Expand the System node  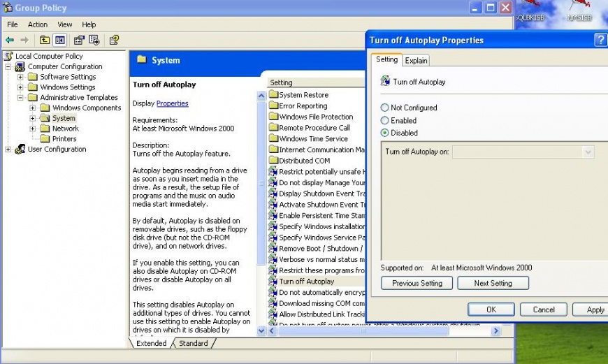point(33,118)
